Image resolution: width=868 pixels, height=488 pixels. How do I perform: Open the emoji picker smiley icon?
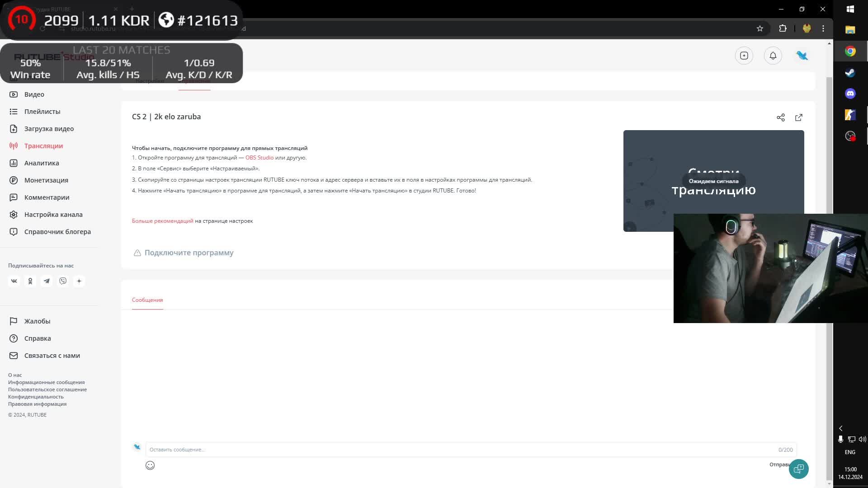150,465
